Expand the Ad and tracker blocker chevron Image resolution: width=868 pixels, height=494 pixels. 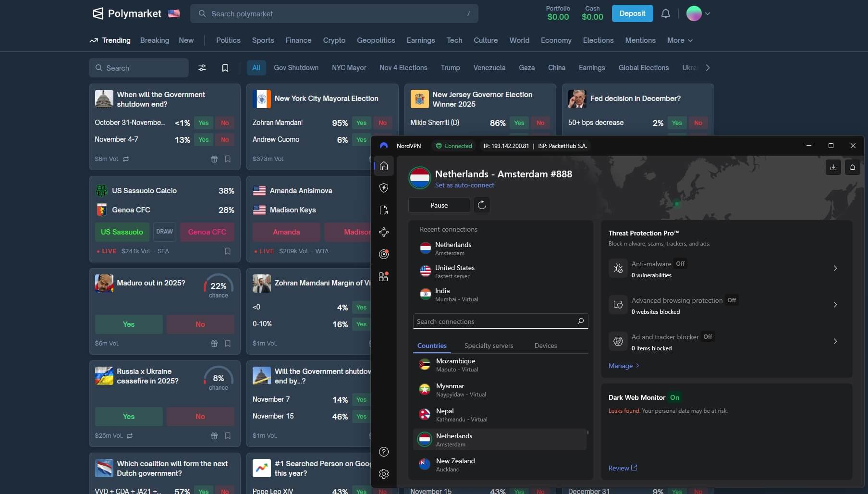coord(835,341)
